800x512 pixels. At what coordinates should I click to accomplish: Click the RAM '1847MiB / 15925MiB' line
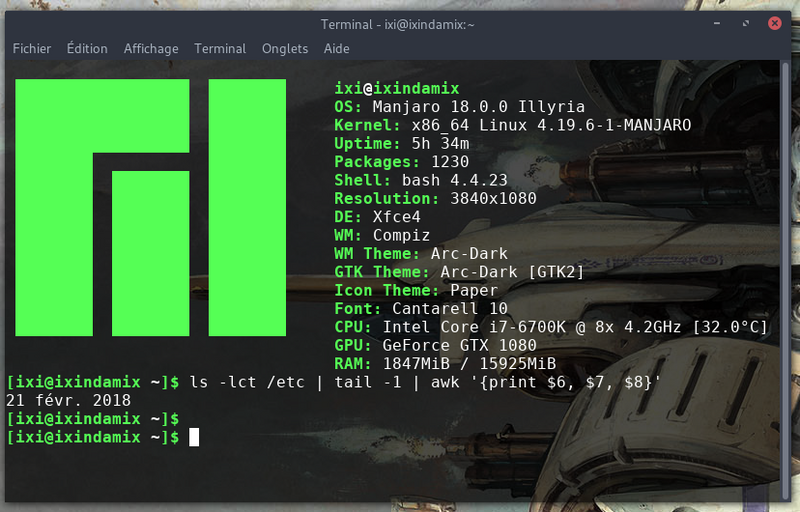point(445,364)
